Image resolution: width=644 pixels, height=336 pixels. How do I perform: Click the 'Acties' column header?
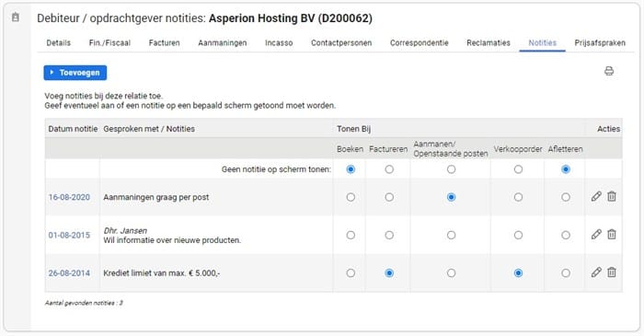[x=609, y=129]
